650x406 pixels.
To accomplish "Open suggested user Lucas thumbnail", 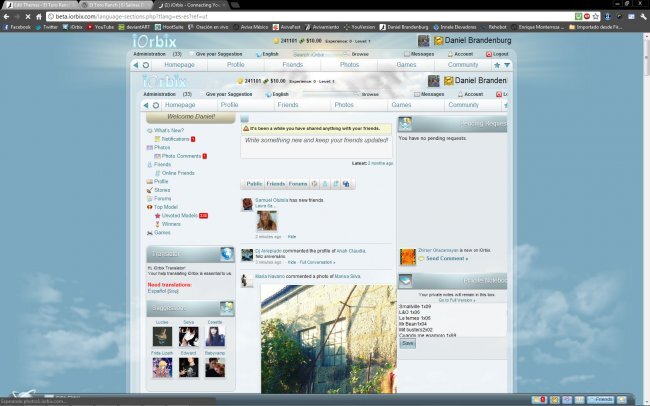I will tap(162, 336).
